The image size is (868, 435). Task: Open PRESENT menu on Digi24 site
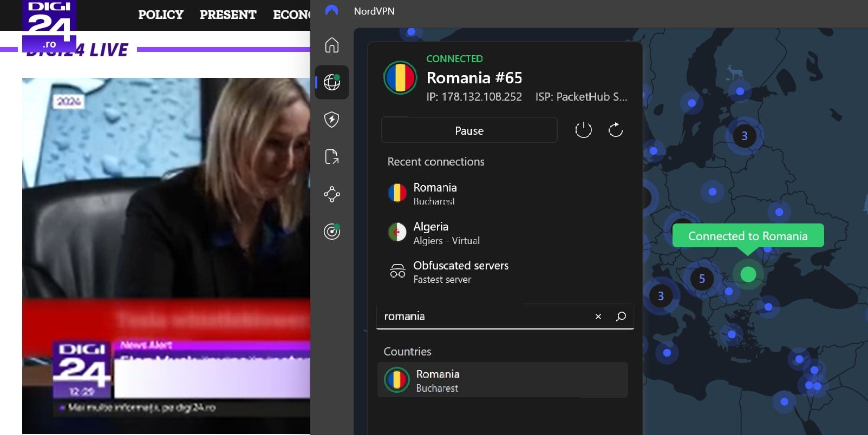coord(228,15)
